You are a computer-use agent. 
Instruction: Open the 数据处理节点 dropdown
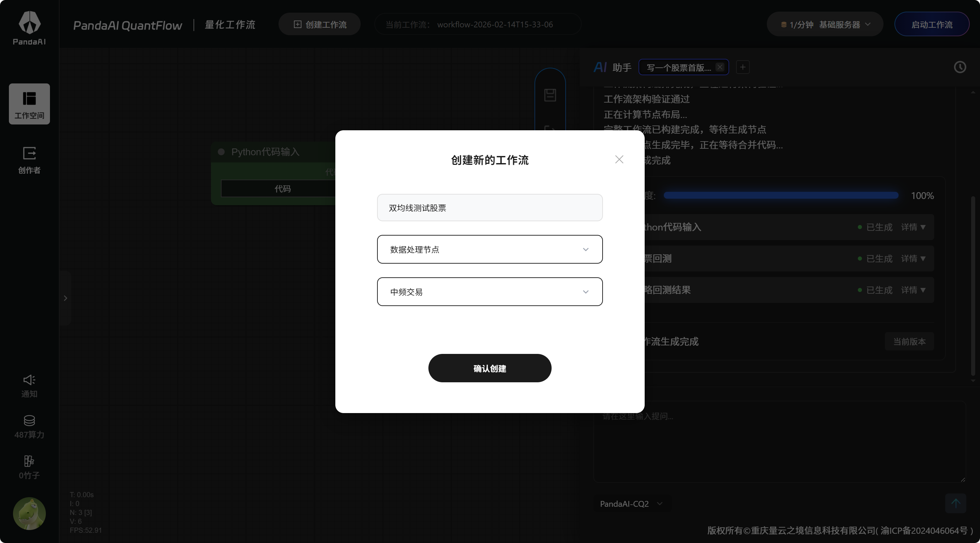pos(490,250)
